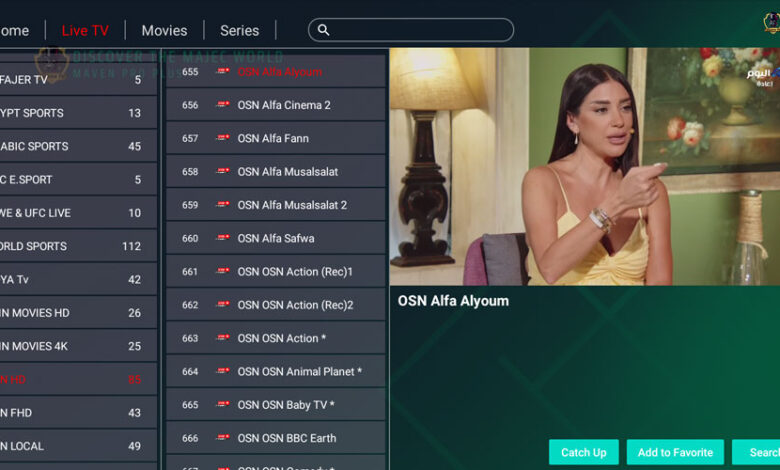Click the Catch Up button
780x470 pixels.
click(584, 452)
